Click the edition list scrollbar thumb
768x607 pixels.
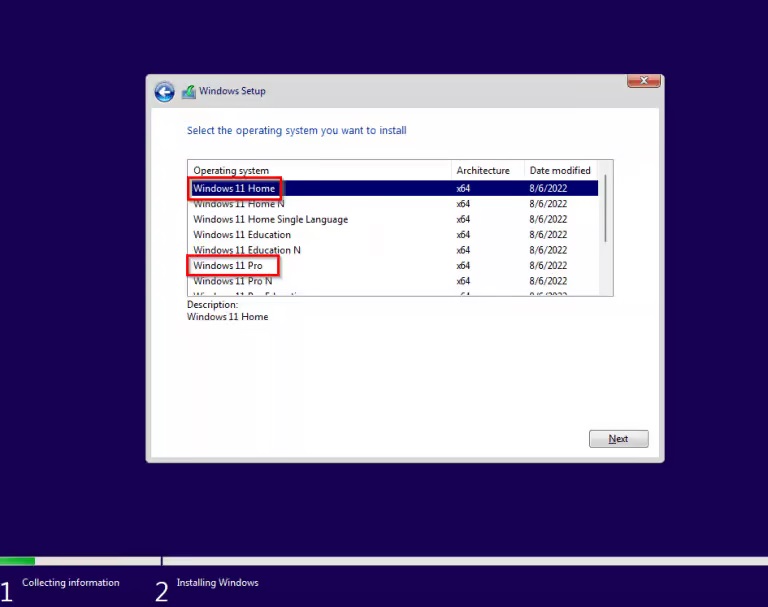click(x=606, y=208)
